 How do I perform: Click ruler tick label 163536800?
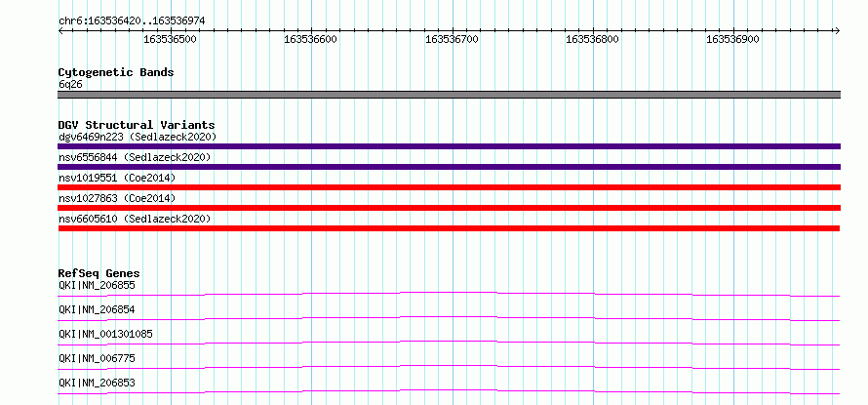pyautogui.click(x=593, y=39)
